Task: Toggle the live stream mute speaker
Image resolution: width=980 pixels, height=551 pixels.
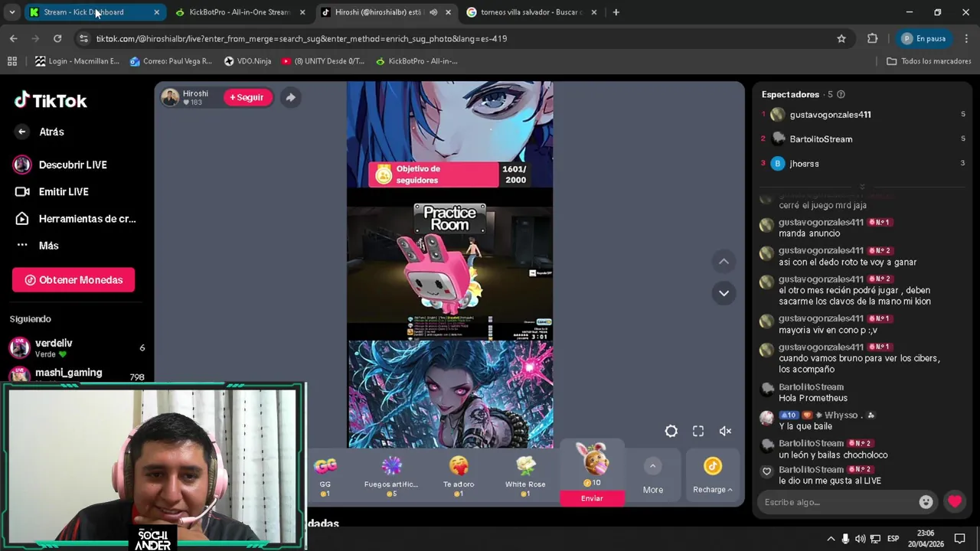Action: pyautogui.click(x=725, y=431)
